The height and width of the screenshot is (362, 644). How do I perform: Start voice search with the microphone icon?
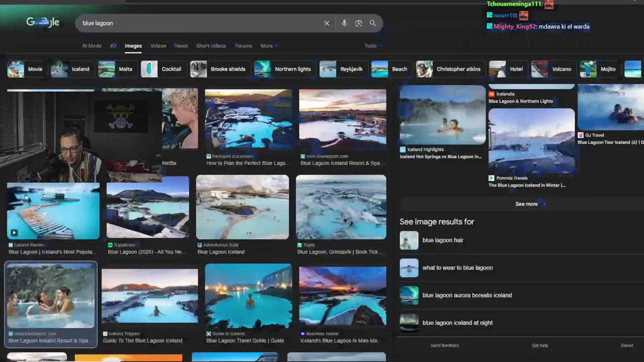[x=344, y=23]
